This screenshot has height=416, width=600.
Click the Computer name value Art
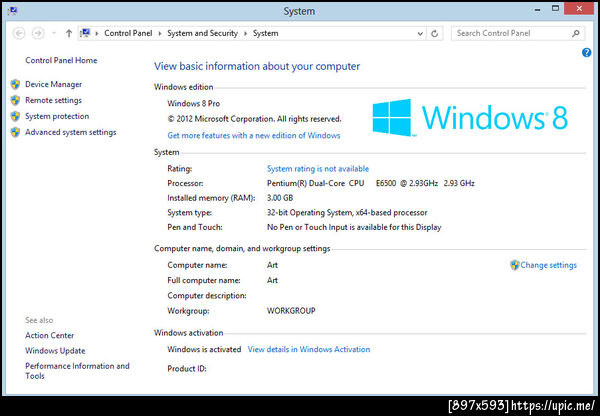tap(272, 265)
